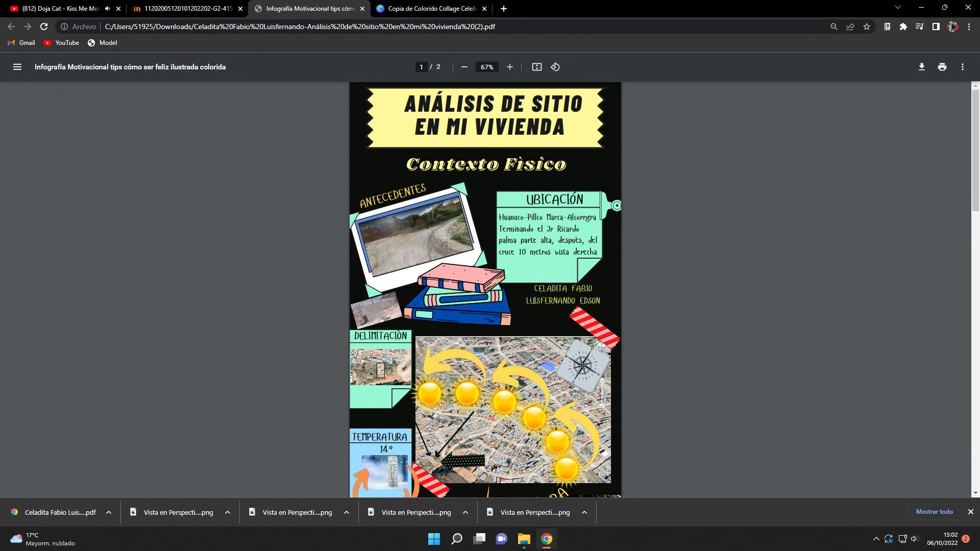980x551 pixels.
Task: Click the PDF page number input field
Action: click(x=421, y=67)
